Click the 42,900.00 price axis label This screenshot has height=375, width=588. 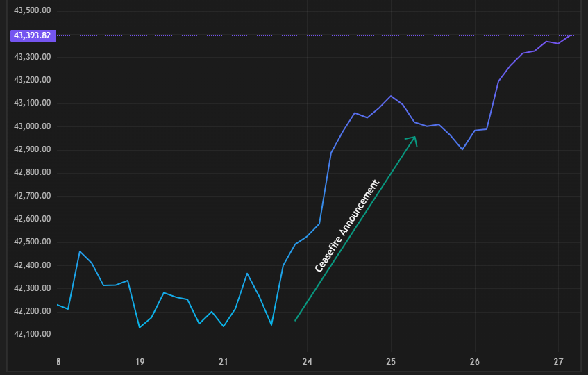coord(32,149)
